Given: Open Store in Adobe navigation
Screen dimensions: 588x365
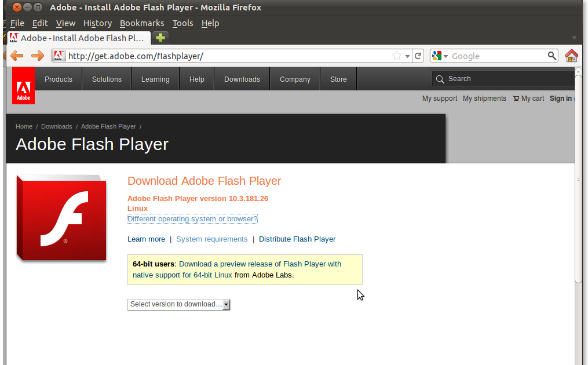Looking at the screenshot, I should coord(338,79).
